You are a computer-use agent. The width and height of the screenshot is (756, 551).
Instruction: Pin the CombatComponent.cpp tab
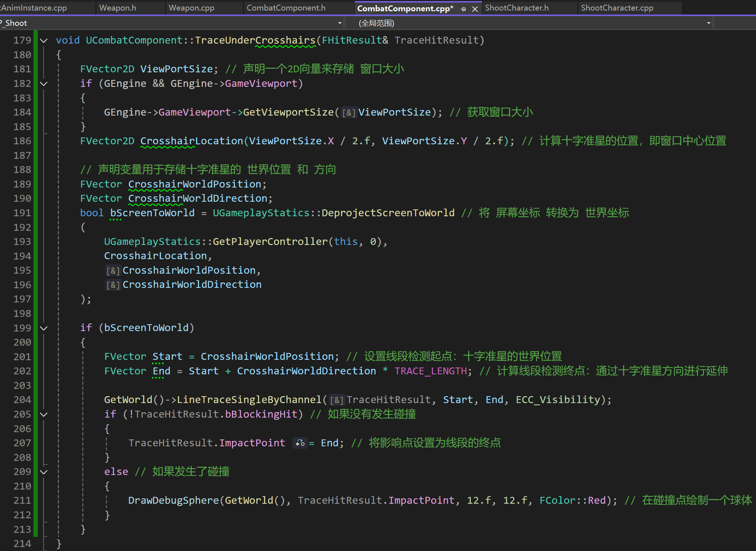tap(463, 9)
